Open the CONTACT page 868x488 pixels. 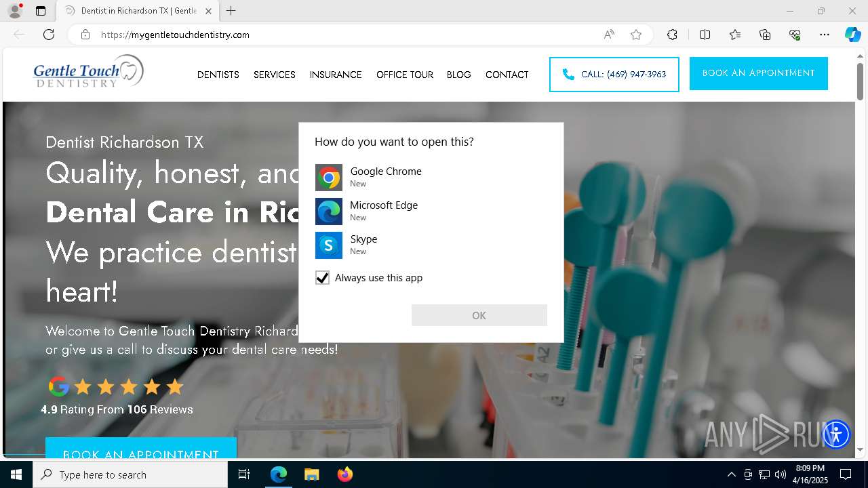click(x=507, y=75)
